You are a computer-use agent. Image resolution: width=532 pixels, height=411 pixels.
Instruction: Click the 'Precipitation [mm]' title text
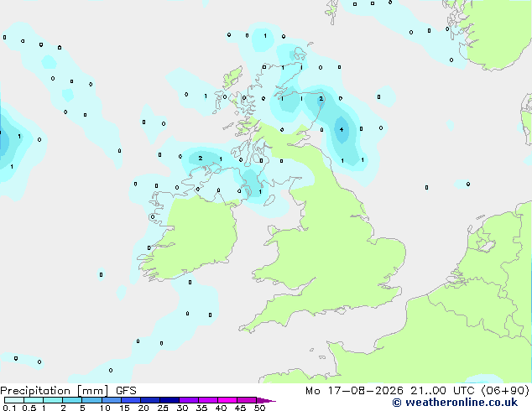pos(55,391)
